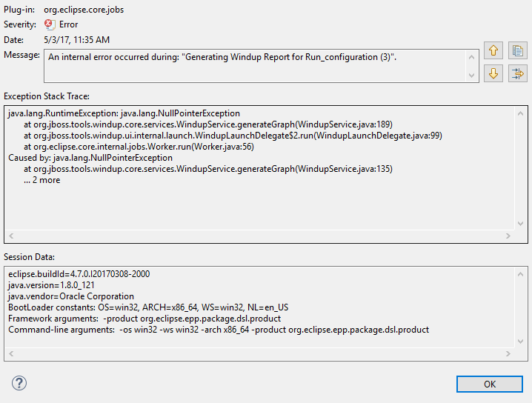This screenshot has height=403, width=532.
Task: Click the red Error severity icon
Action: [50, 24]
